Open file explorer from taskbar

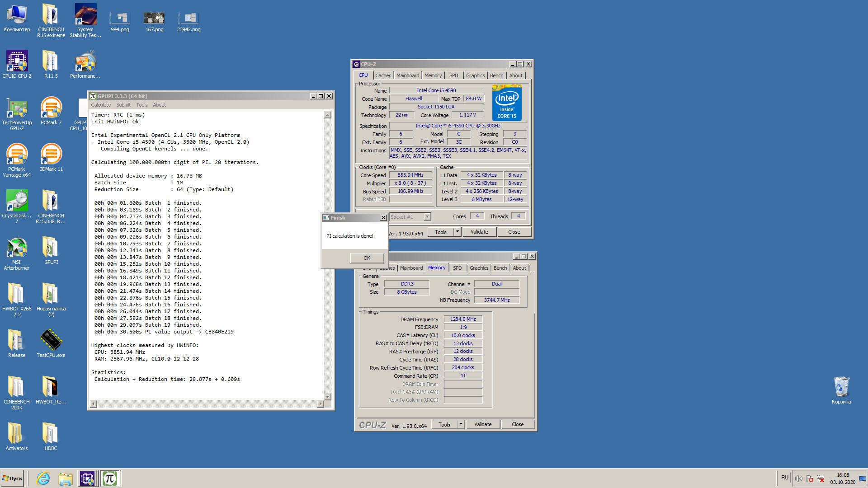(x=66, y=479)
